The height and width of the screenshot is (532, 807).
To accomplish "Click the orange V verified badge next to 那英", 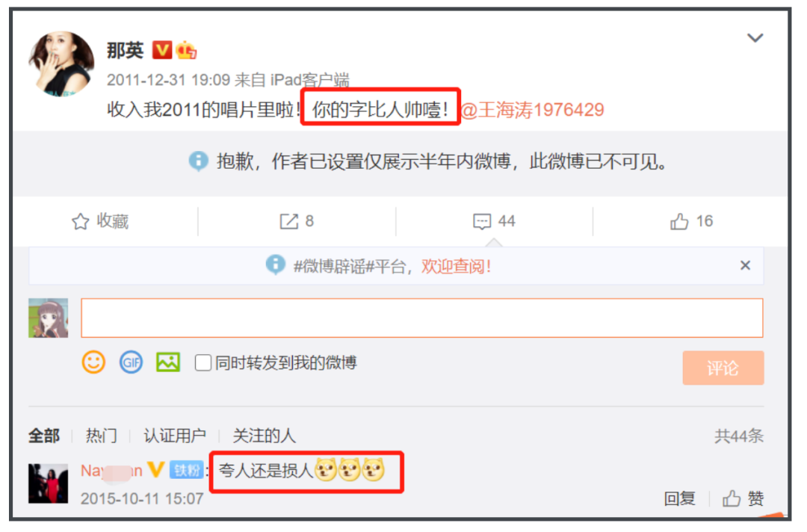I will (161, 50).
